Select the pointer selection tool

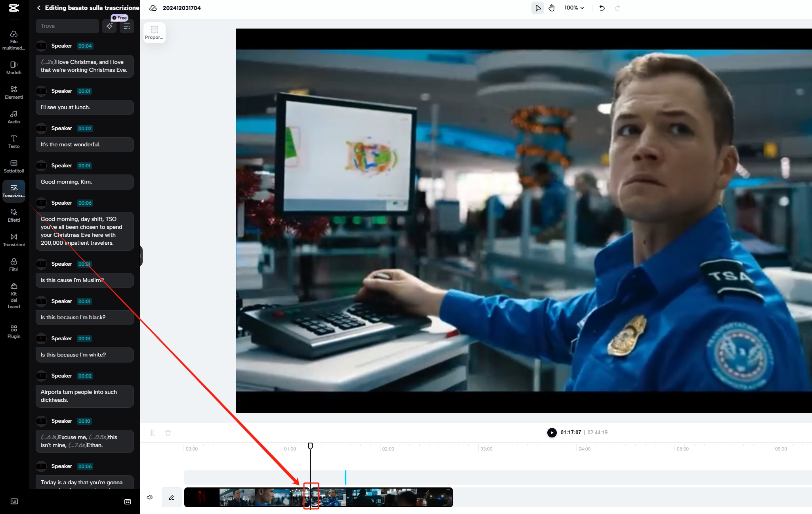pyautogui.click(x=538, y=8)
